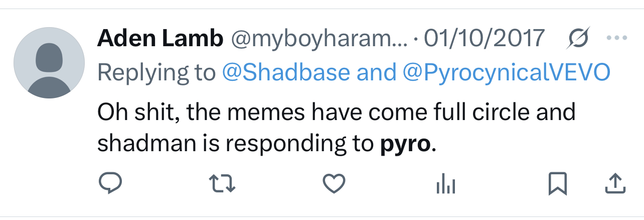The width and height of the screenshot is (644, 220).
Task: Click the bold word pyro
Action: coord(404,144)
